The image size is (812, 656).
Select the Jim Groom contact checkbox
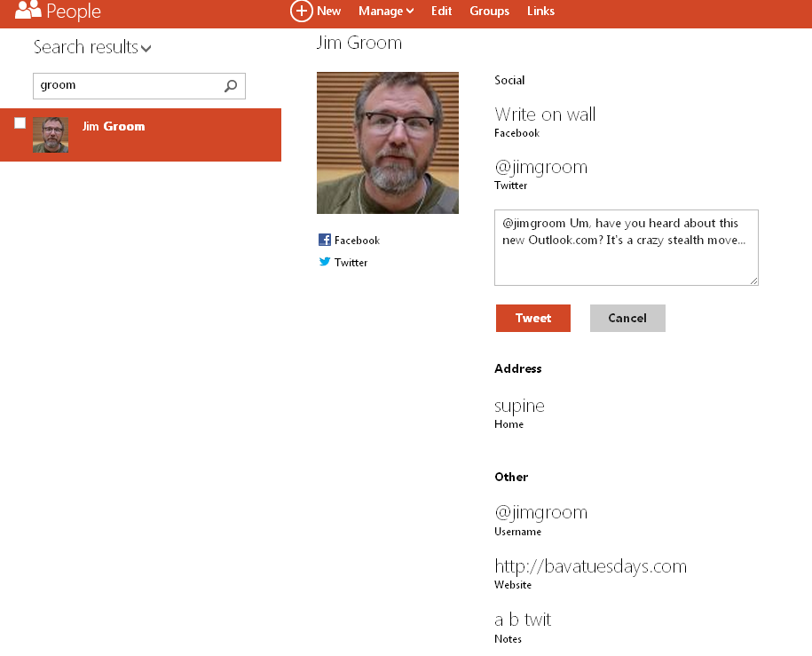pos(20,123)
